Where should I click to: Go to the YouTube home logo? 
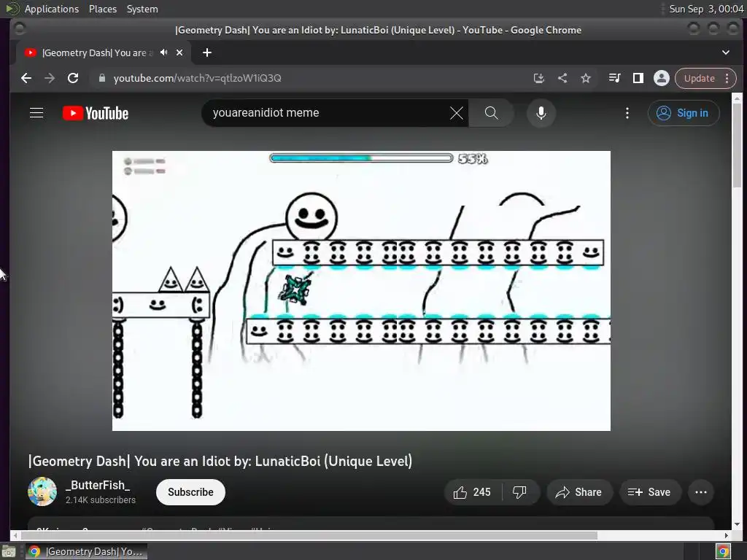pos(96,113)
